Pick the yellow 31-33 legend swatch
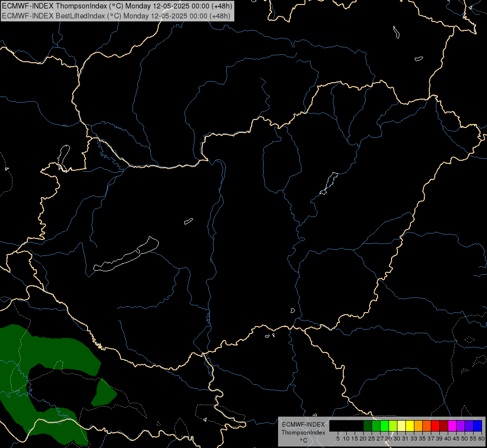Screen dimensions: 487x448 [x=410, y=426]
